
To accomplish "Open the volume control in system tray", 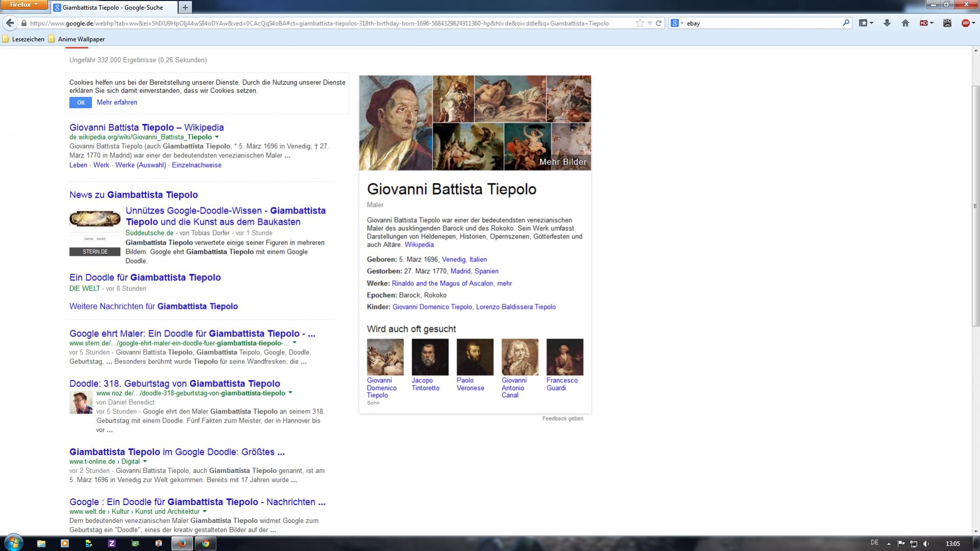I will tap(926, 543).
